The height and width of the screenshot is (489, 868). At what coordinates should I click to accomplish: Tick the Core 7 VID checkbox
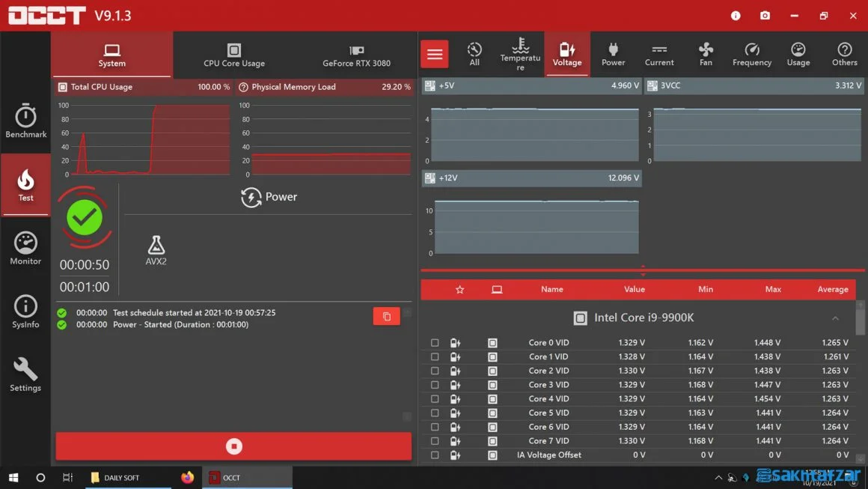click(435, 441)
